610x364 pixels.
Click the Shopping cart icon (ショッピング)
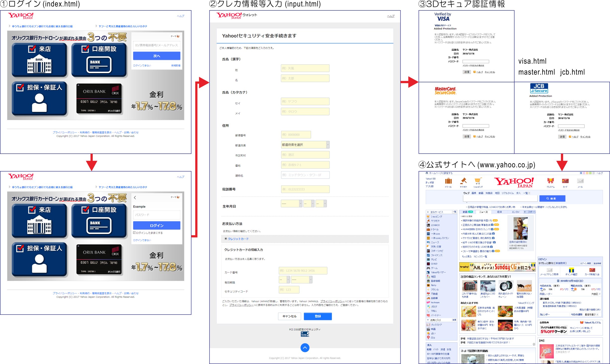[478, 181]
